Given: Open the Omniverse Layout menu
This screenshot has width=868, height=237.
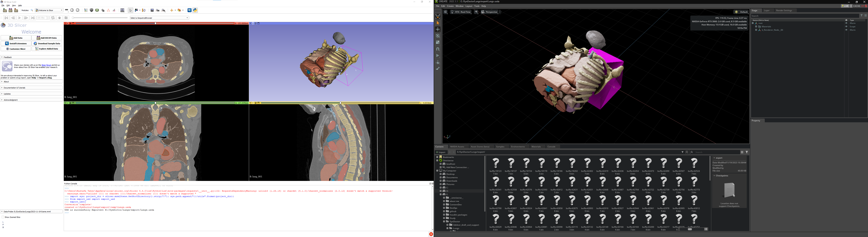Looking at the screenshot, I should (469, 6).
